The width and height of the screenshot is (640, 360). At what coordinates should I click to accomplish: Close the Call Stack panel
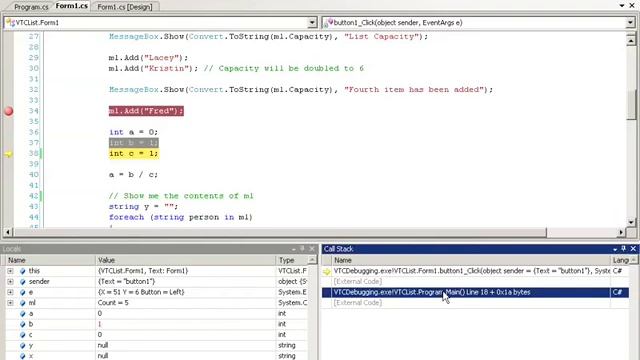(633, 249)
